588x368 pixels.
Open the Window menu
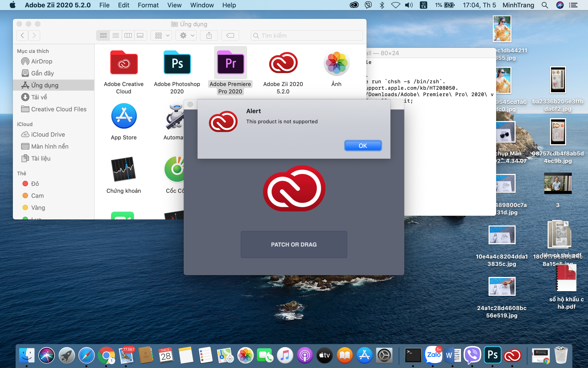pyautogui.click(x=202, y=5)
